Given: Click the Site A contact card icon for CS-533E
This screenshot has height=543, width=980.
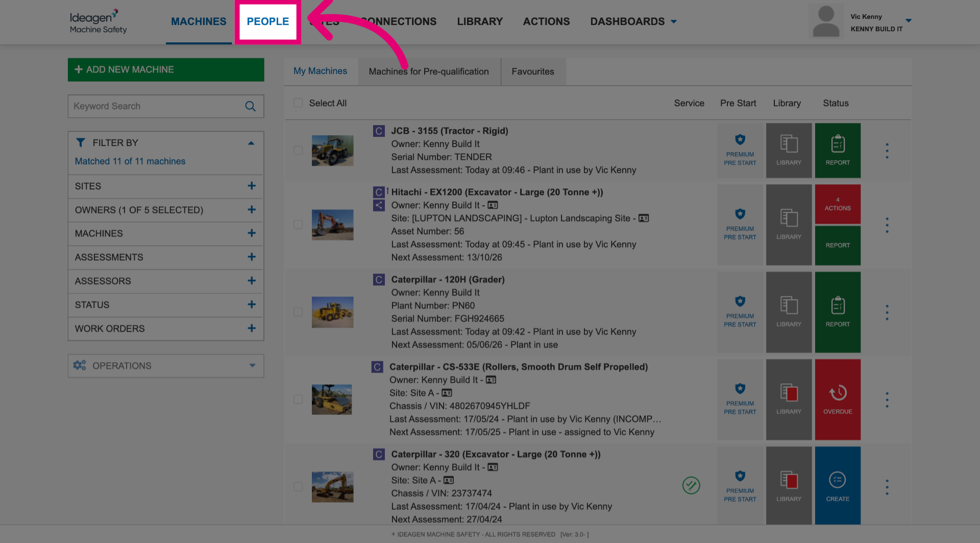Looking at the screenshot, I should 447,393.
